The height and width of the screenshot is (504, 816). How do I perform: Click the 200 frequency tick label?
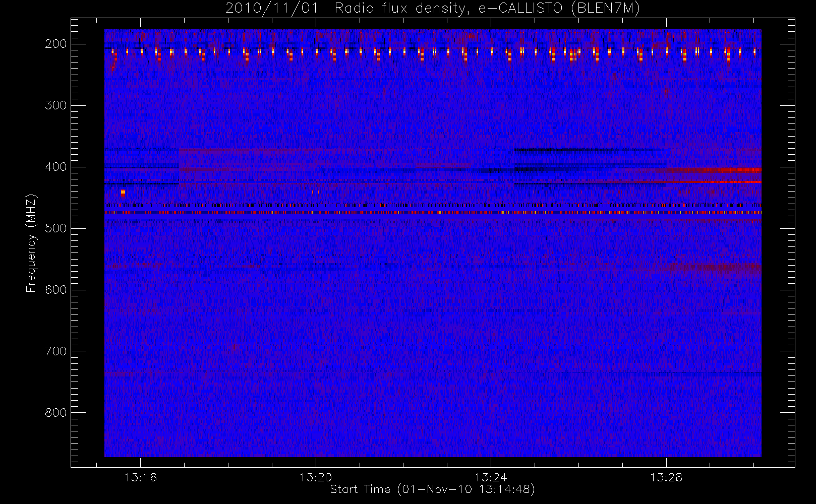coord(56,44)
